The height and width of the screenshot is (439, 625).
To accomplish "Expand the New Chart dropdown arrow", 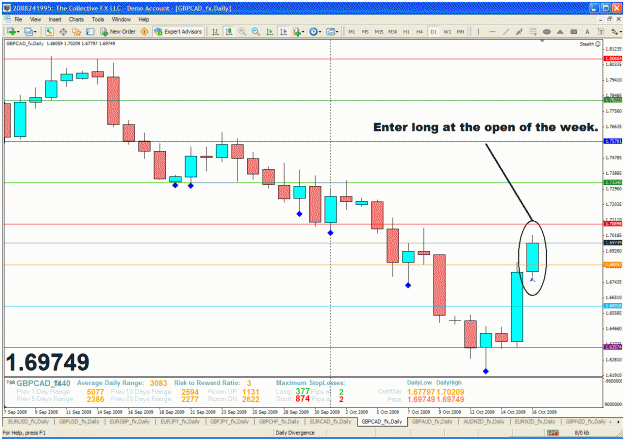I will (18, 32).
